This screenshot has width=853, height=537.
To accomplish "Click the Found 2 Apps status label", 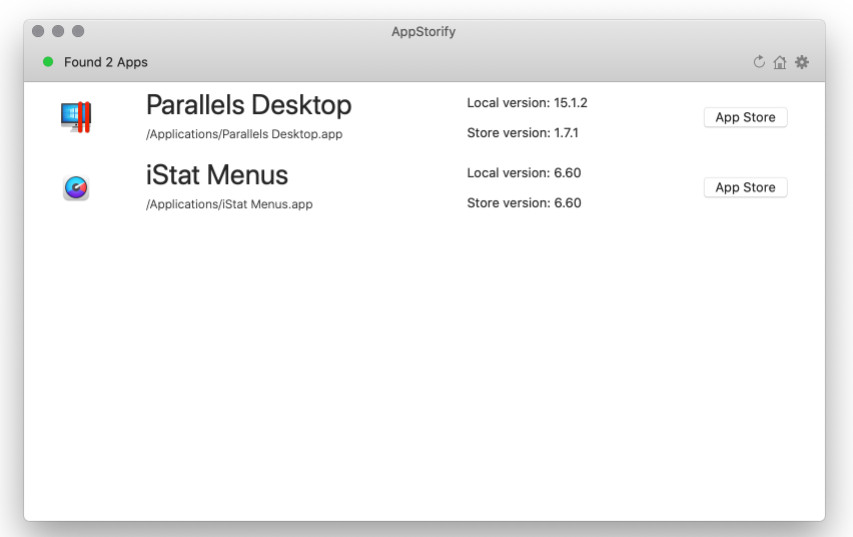I will coord(106,62).
